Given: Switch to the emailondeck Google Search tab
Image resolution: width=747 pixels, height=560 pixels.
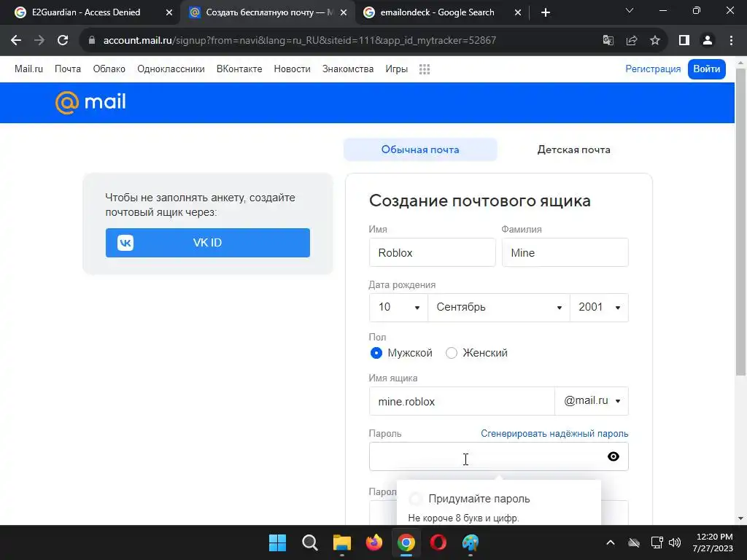Looking at the screenshot, I should pyautogui.click(x=437, y=12).
